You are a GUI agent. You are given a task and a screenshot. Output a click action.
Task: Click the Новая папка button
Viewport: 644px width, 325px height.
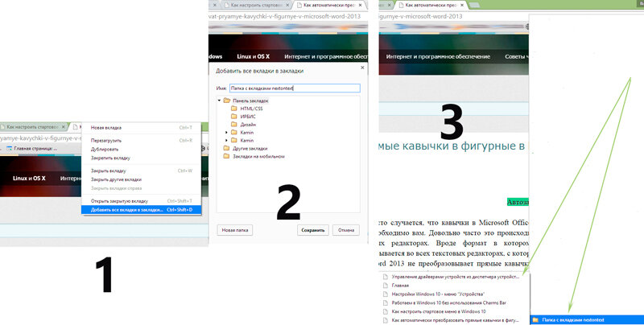tap(235, 230)
